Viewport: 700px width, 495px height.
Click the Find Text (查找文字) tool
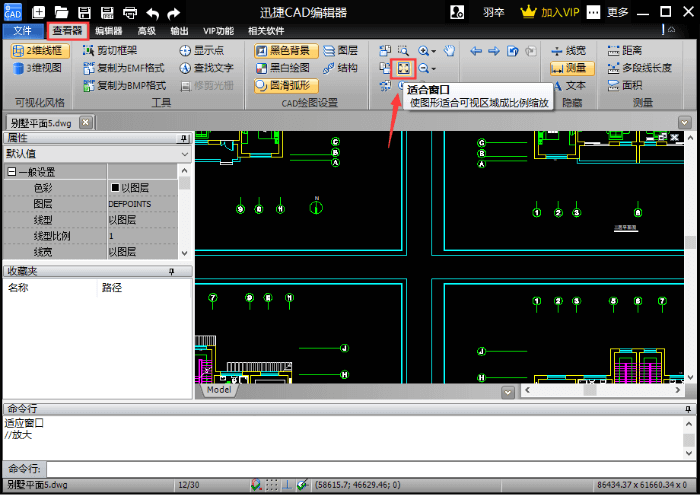coord(206,68)
